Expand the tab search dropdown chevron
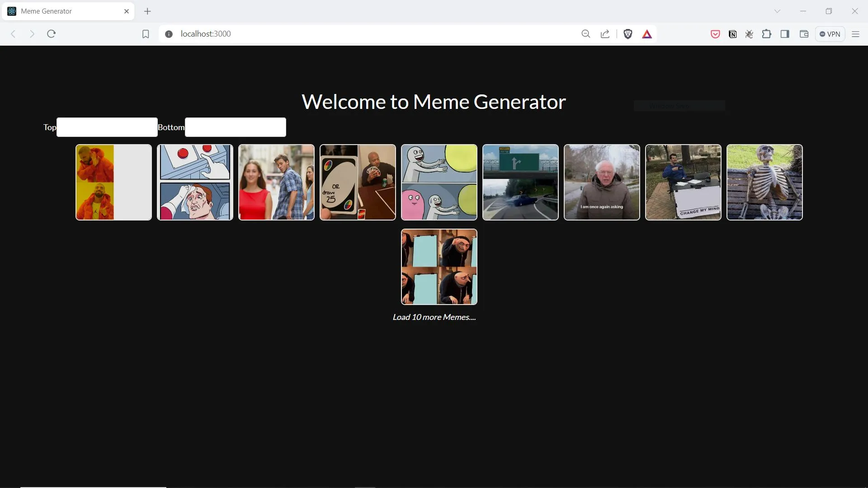868x488 pixels. 778,11
